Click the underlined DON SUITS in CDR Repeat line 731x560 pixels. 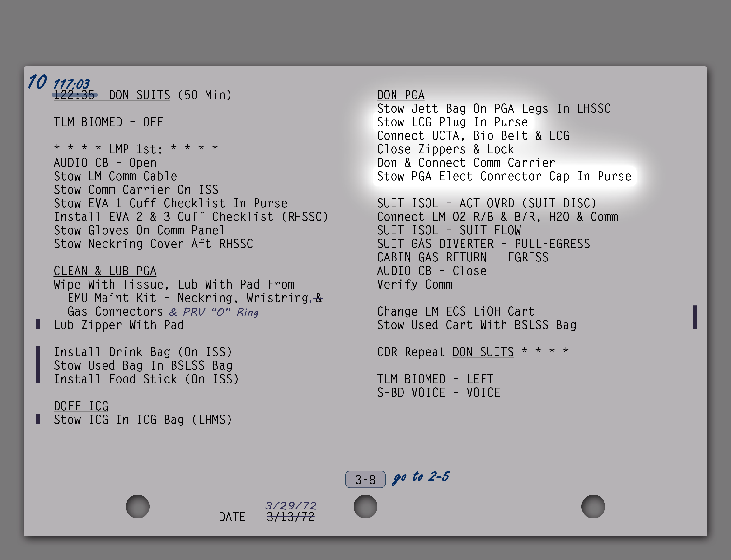[x=483, y=352]
